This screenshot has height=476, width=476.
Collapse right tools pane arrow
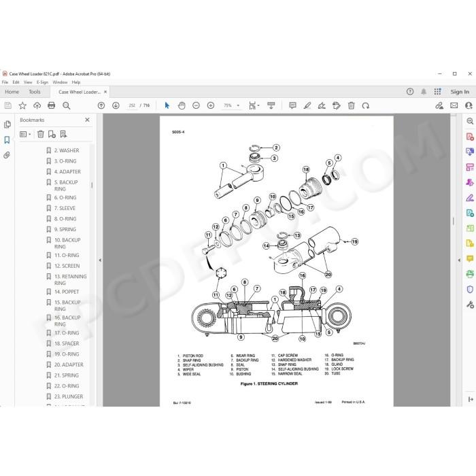[x=459, y=260]
